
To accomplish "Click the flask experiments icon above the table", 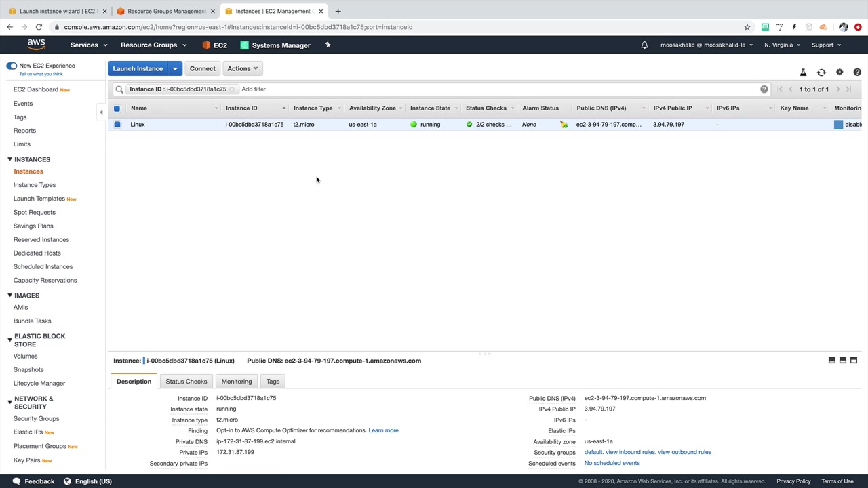I will [x=803, y=72].
